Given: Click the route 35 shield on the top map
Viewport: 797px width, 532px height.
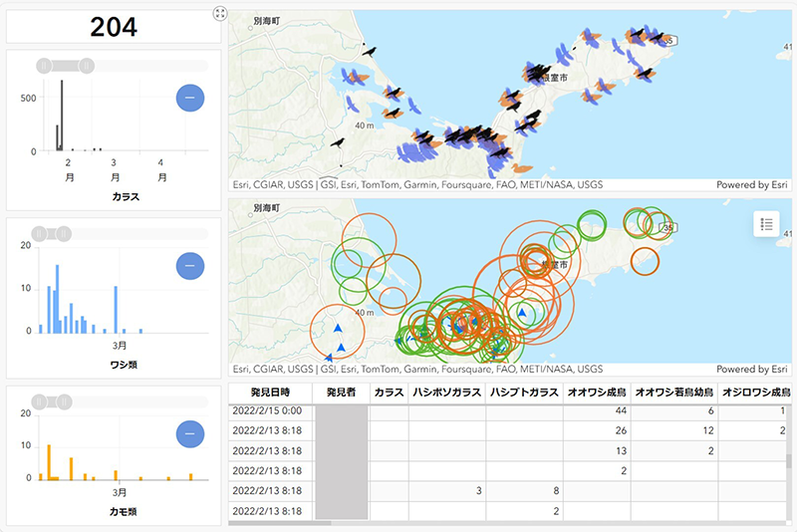Looking at the screenshot, I should 673,40.
